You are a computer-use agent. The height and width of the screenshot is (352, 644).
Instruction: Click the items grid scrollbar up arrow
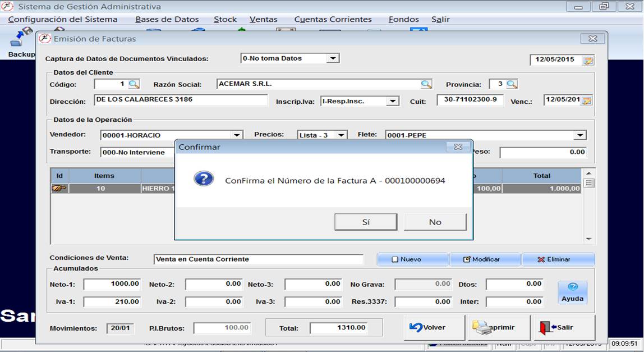click(x=588, y=173)
